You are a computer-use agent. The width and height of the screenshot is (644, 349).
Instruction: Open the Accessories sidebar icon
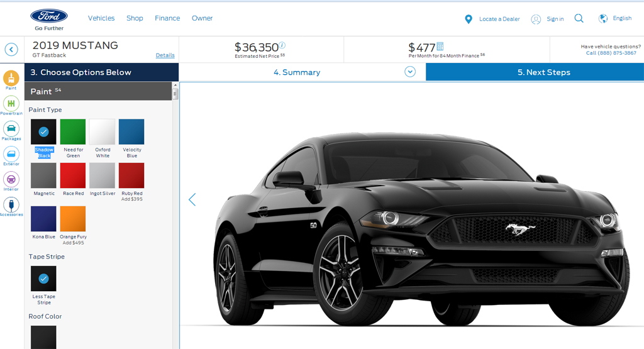point(11,204)
